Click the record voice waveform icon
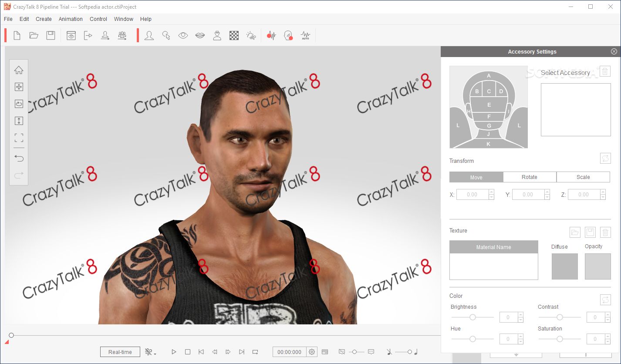The image size is (621, 364). tap(271, 36)
